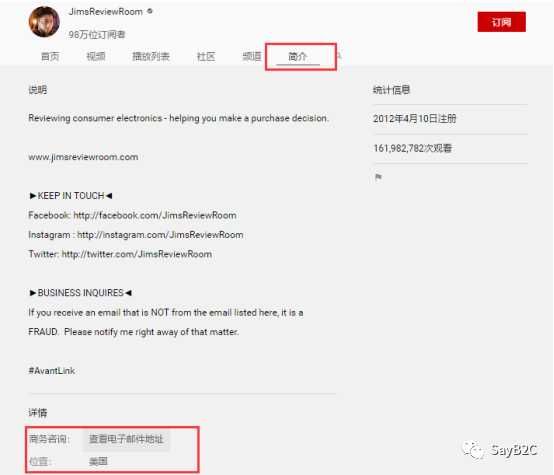
Task: Open the Instagram JimsReviewRoom link
Action: click(x=160, y=235)
